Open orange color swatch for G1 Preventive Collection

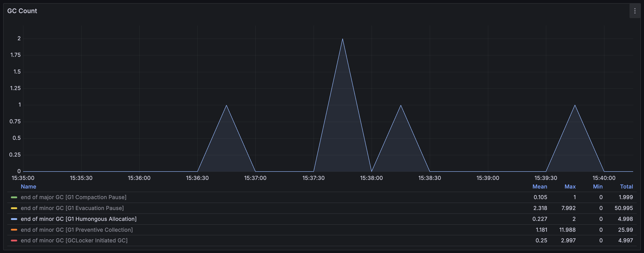[14, 230]
